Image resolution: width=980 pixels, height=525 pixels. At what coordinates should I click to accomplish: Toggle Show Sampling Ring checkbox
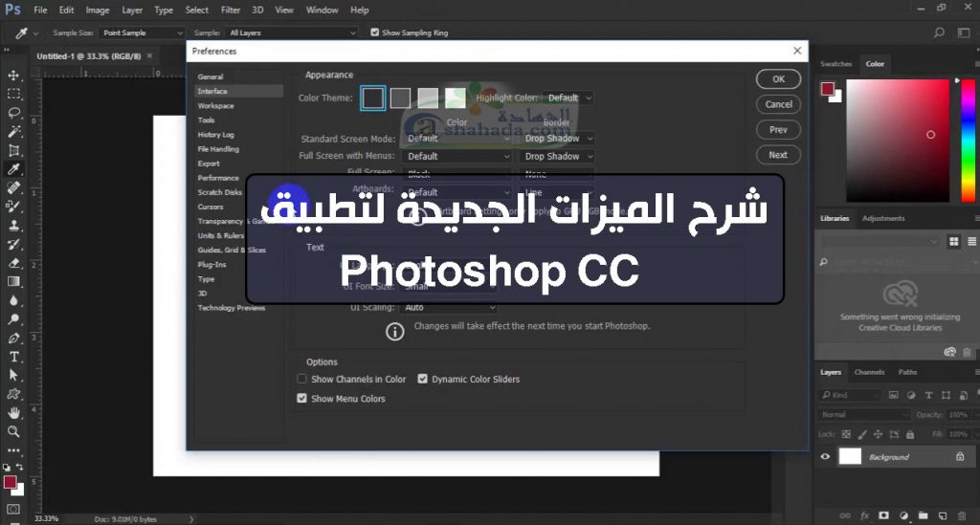(x=374, y=33)
